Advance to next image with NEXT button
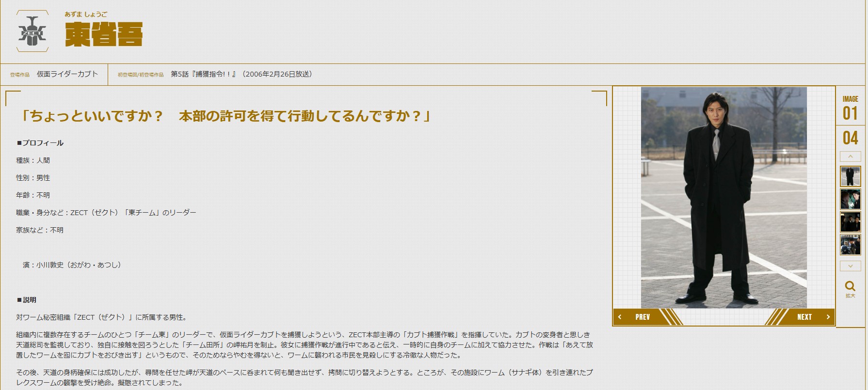This screenshot has height=390, width=868. (800, 317)
